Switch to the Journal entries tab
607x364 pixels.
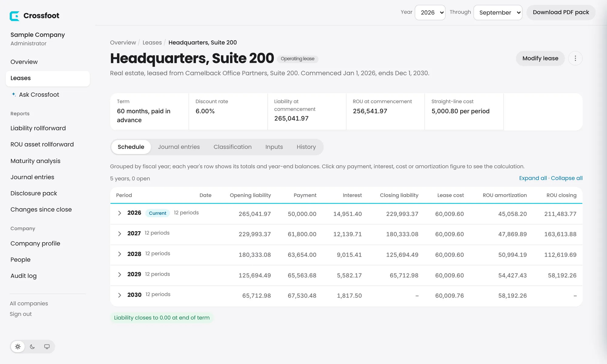pyautogui.click(x=179, y=147)
